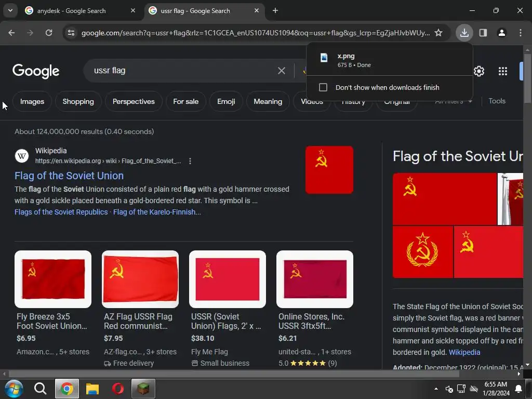Open File Explorer from the taskbar

[x=92, y=389]
